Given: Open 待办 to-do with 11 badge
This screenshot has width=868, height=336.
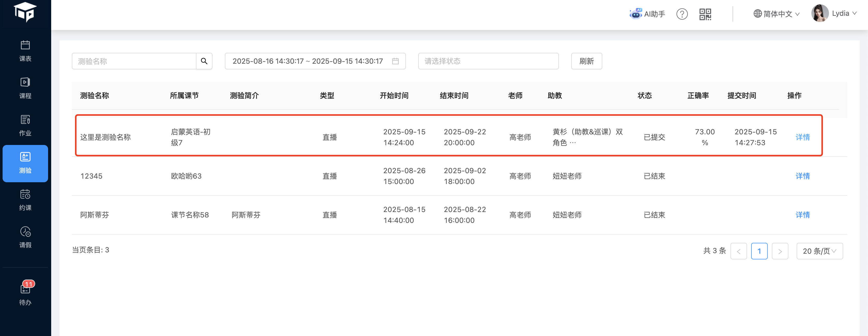Looking at the screenshot, I should coord(25,294).
